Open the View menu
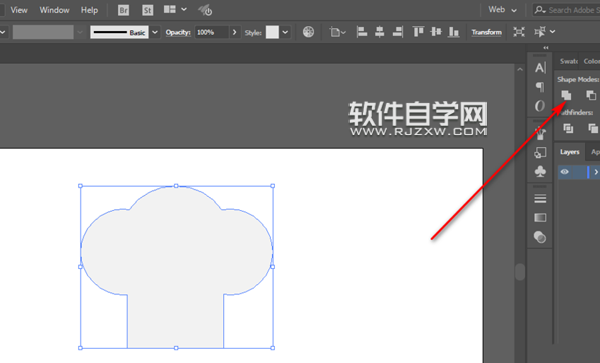This screenshot has width=600, height=363. [19, 10]
